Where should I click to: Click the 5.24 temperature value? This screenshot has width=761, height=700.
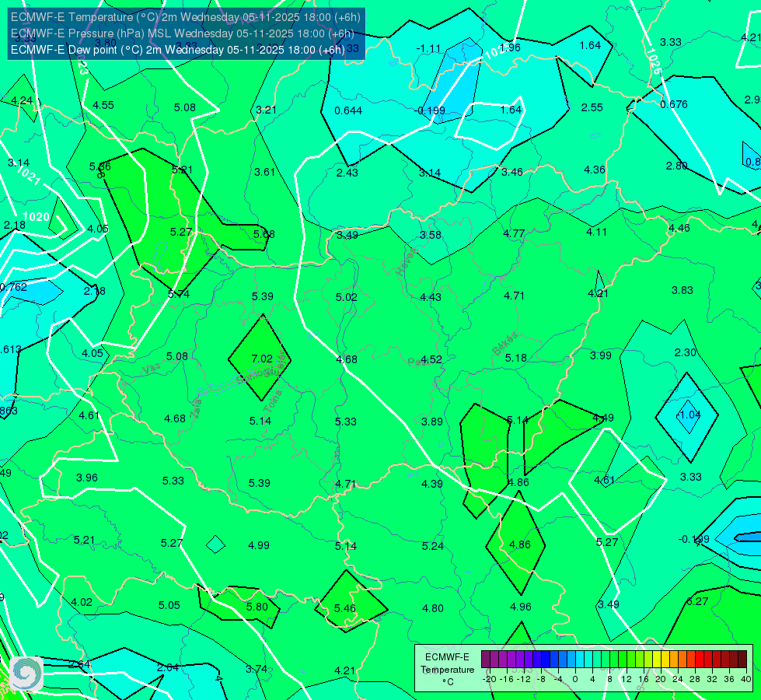click(433, 546)
